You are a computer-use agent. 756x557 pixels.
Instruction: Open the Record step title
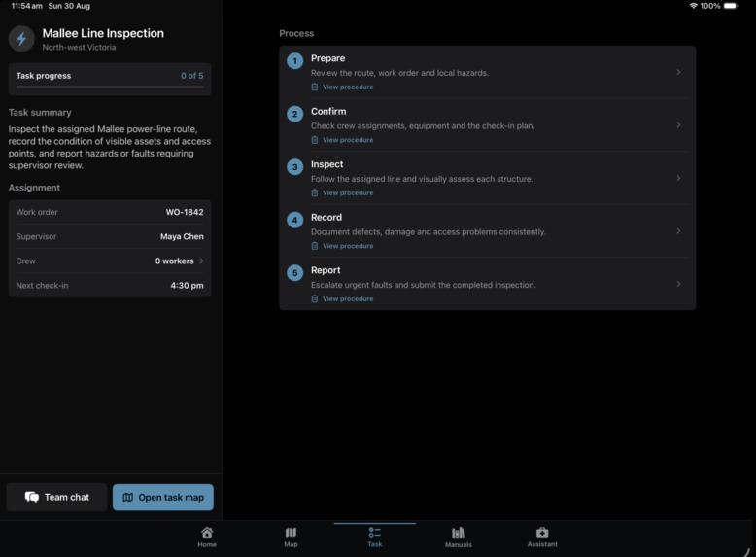coord(326,218)
